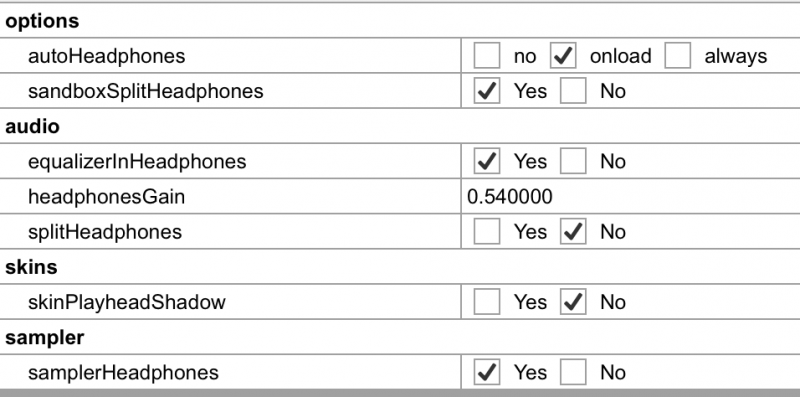Toggle 'Yes' checkbox for equalizerInHeadphones
This screenshot has width=800, height=397.
click(x=487, y=161)
